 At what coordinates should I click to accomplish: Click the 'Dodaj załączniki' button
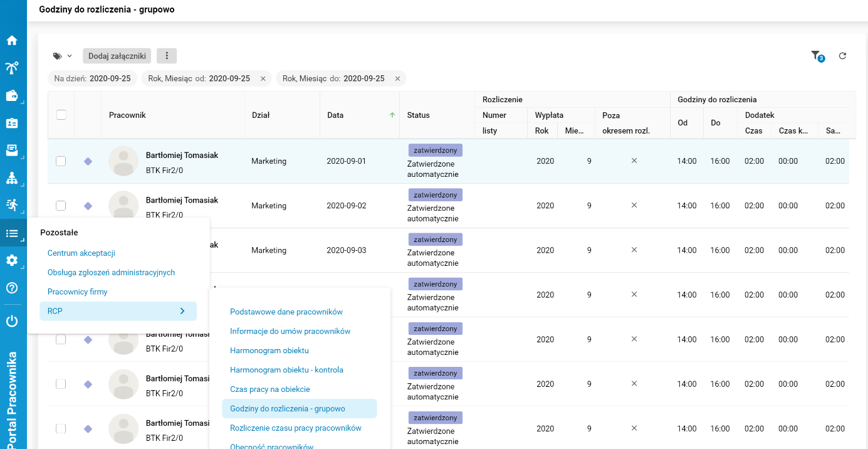click(x=117, y=56)
